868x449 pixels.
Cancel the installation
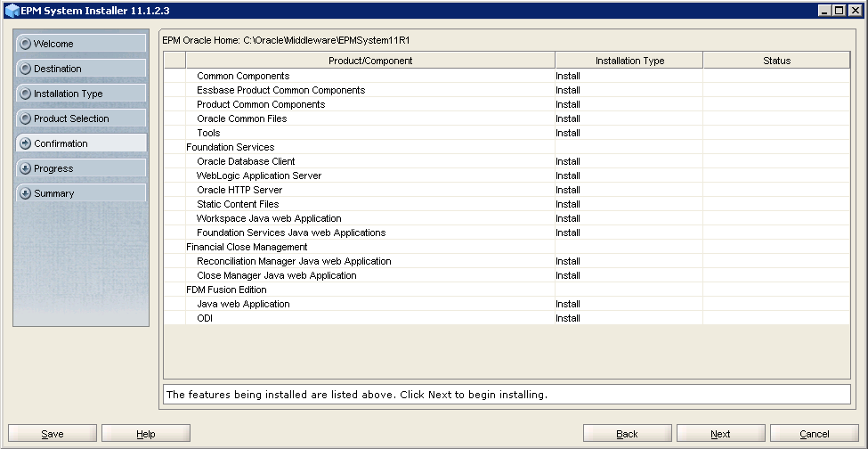pyautogui.click(x=814, y=434)
